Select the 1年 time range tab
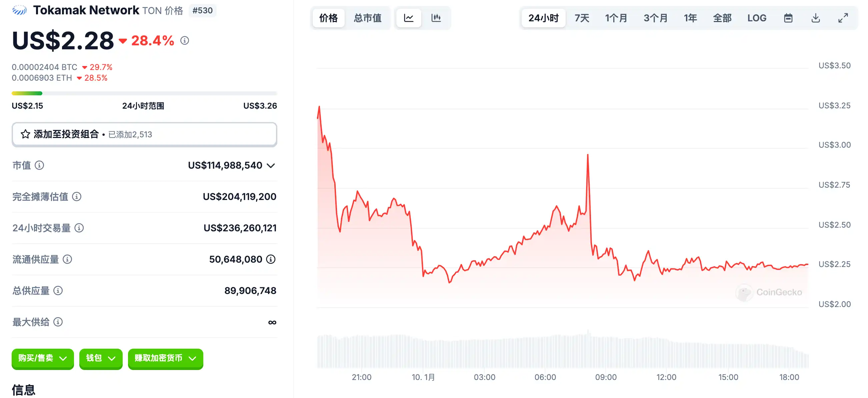The width and height of the screenshot is (868, 398). point(690,18)
